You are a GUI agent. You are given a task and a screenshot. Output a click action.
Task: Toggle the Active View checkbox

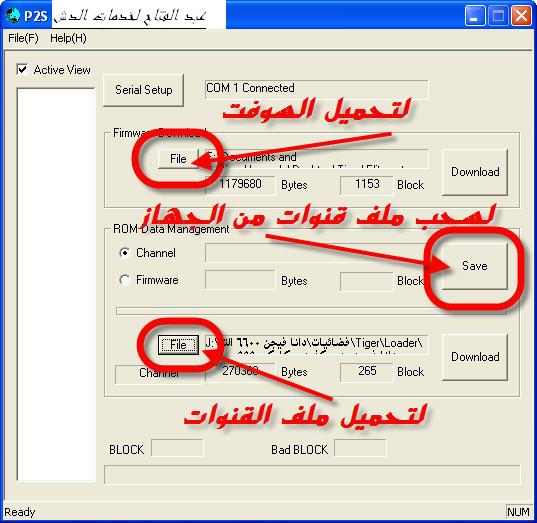22,70
